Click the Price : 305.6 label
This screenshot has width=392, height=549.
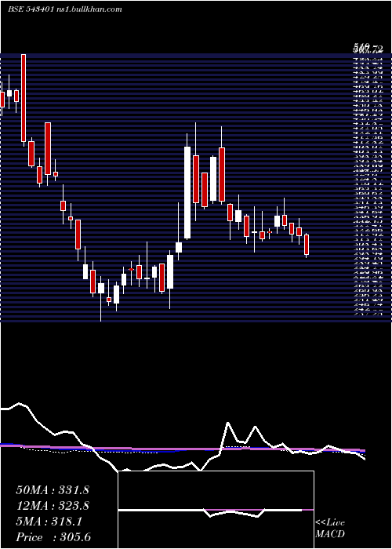pos(53,537)
